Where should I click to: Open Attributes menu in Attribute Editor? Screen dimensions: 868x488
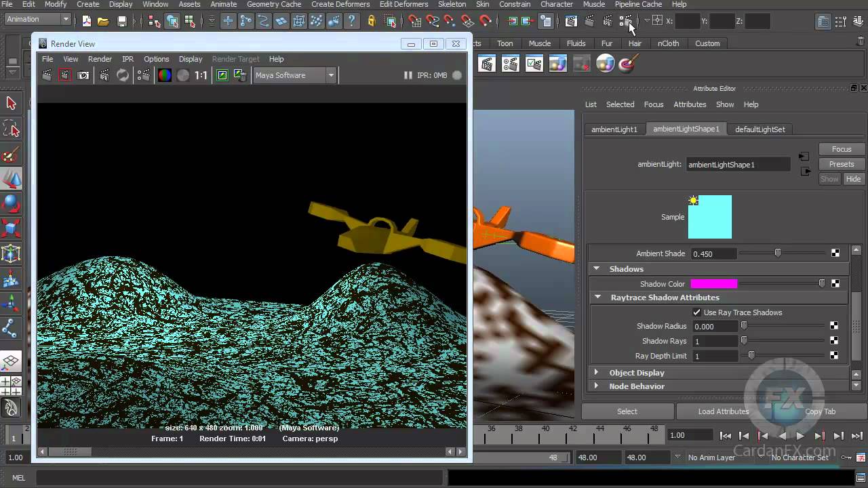(690, 104)
